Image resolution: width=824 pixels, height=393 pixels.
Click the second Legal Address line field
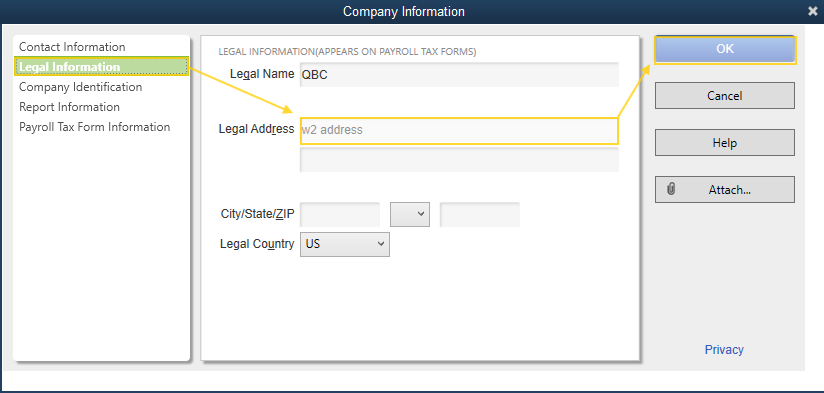pos(459,159)
